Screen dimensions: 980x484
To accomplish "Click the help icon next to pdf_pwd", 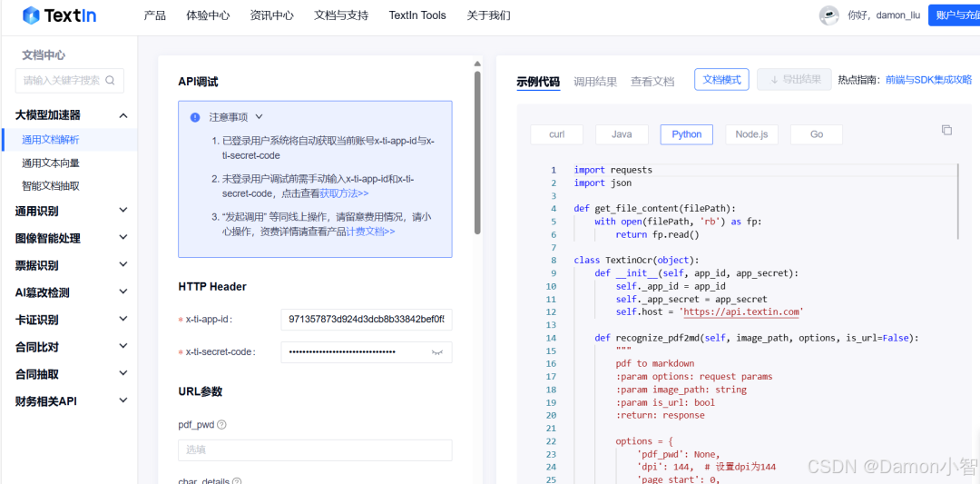I will 221,425.
